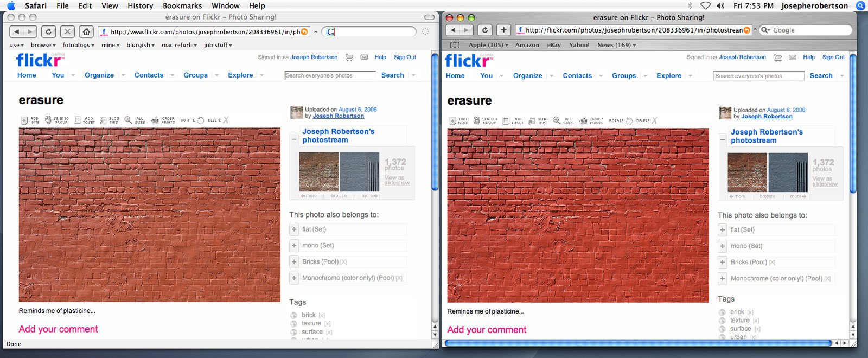Viewport: 868px width, 358px height.
Task: Click brick wall thumbnail in left photostream
Action: 319,172
